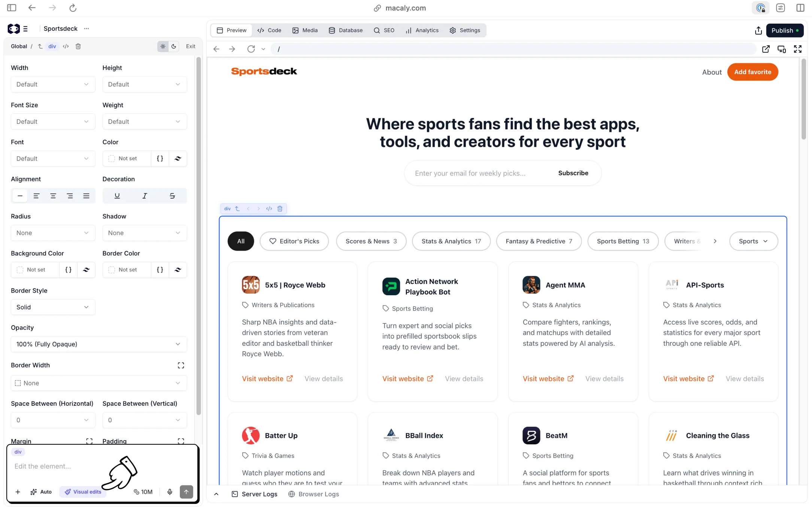This screenshot has width=812, height=508.
Task: Open the Browser Logs tab
Action: pos(314,494)
